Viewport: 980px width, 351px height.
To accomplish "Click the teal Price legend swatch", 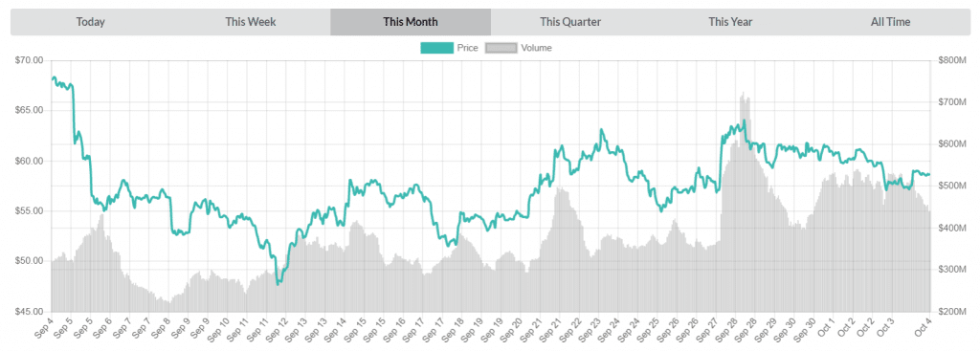I will click(x=436, y=48).
